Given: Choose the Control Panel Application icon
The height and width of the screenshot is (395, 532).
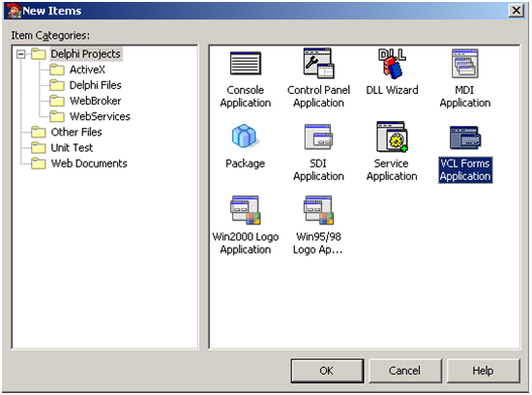Looking at the screenshot, I should coord(318,63).
